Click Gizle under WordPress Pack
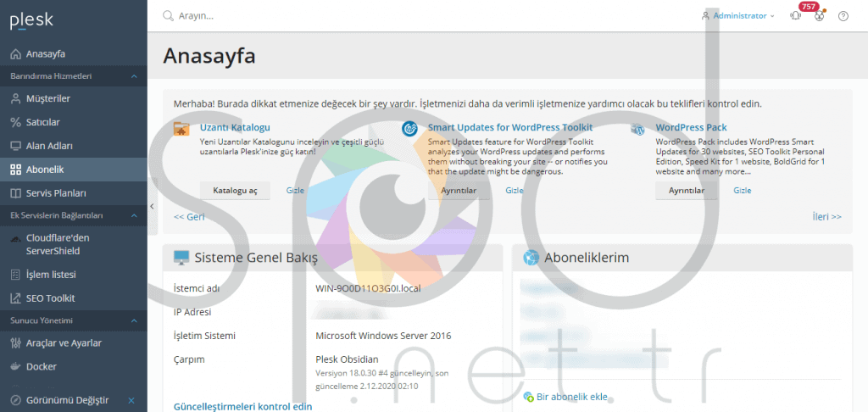Screen dimensions: 868x412 click(743, 191)
